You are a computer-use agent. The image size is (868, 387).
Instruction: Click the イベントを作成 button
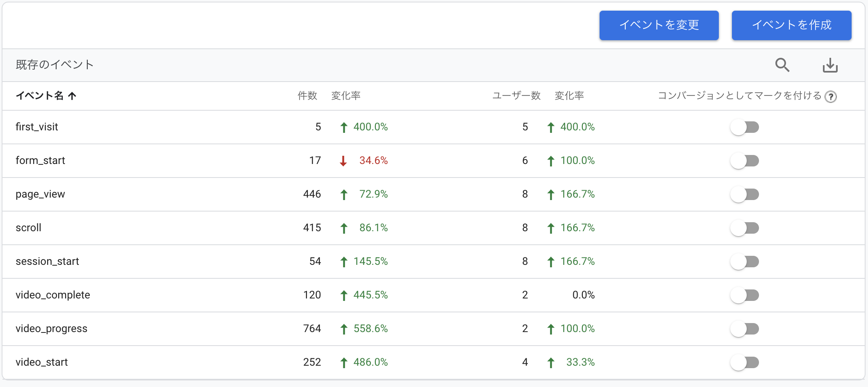[x=792, y=25]
